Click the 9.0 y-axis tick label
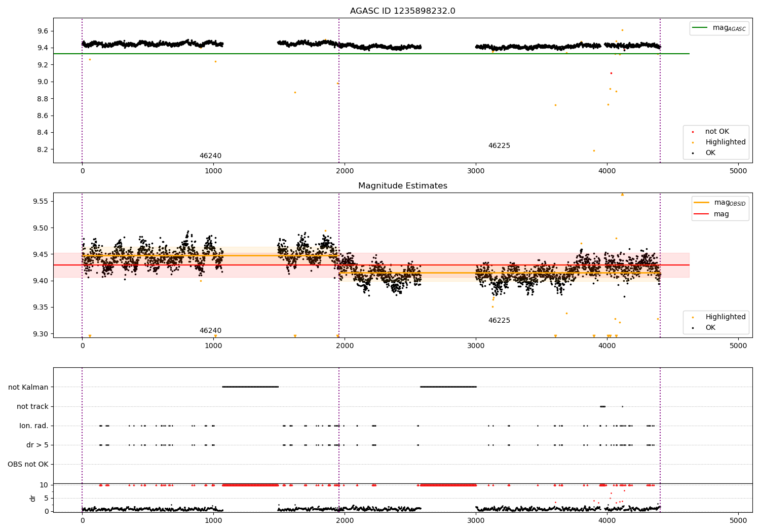The height and width of the screenshot is (532, 760). (x=42, y=82)
